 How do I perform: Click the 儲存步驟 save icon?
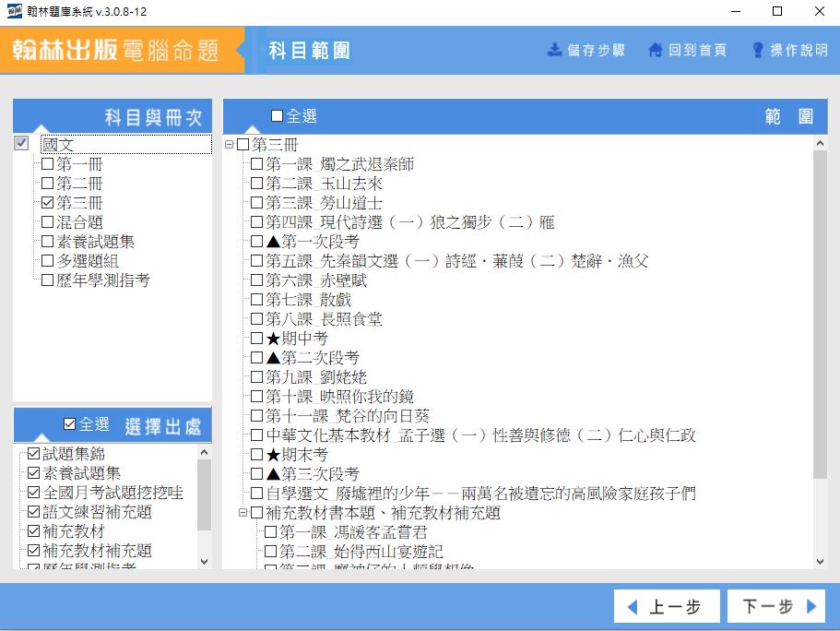[x=554, y=50]
